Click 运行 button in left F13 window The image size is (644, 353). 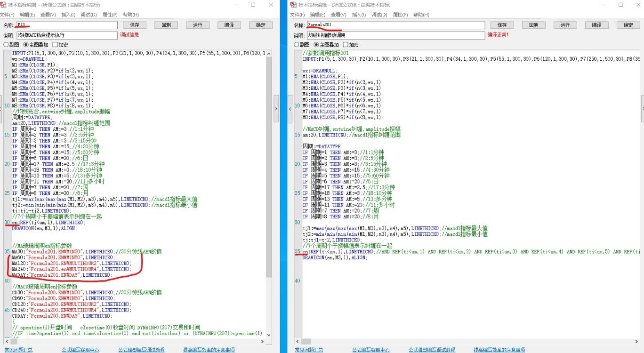198,25
